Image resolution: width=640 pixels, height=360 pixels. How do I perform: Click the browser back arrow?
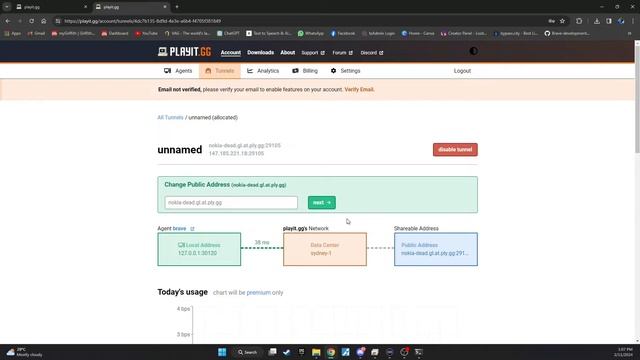click(8, 21)
